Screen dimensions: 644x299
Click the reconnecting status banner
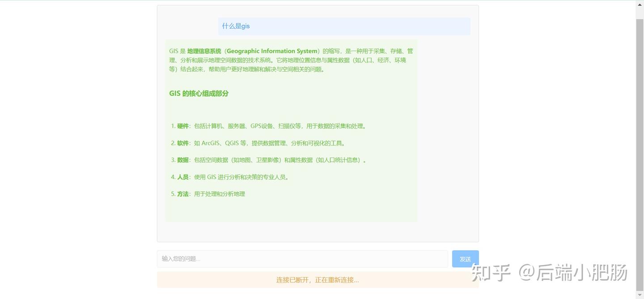click(x=318, y=279)
